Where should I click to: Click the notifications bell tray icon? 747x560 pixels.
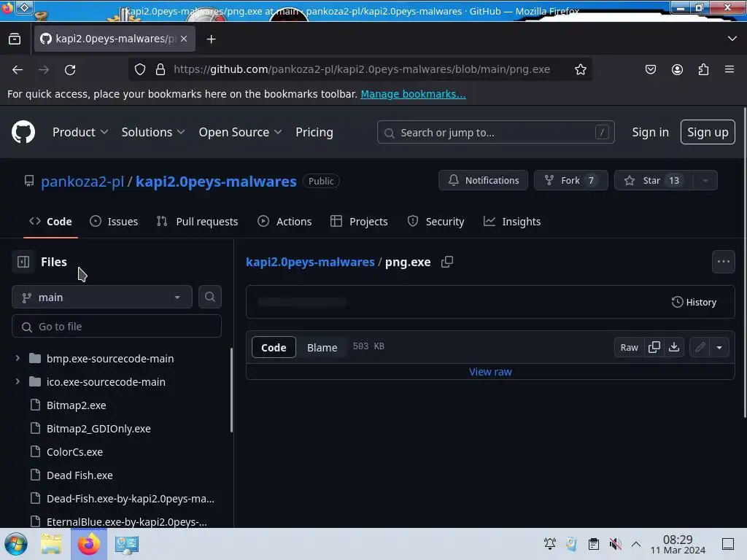tap(550, 543)
